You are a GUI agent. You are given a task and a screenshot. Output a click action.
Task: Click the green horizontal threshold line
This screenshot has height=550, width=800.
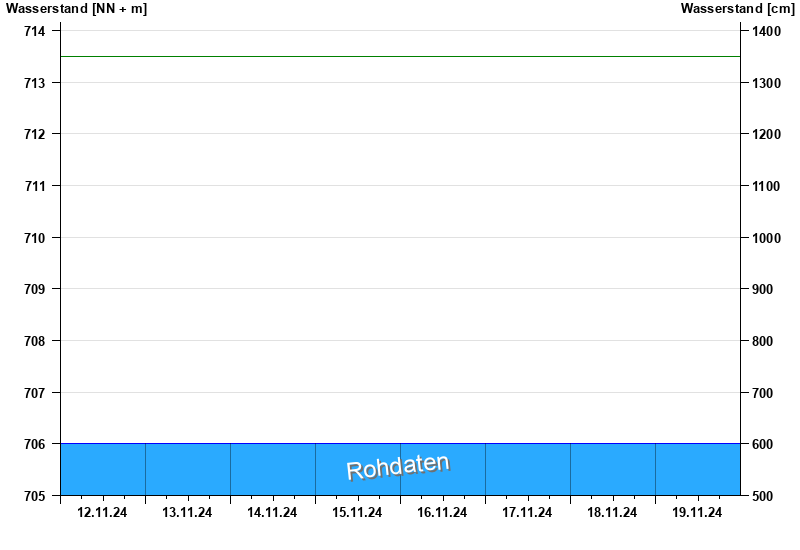tap(400, 57)
